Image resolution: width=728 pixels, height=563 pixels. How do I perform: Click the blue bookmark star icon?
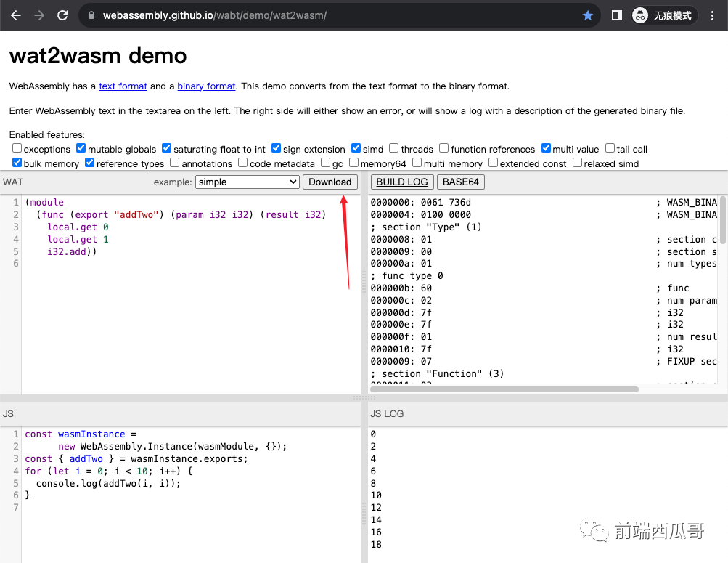(x=588, y=15)
